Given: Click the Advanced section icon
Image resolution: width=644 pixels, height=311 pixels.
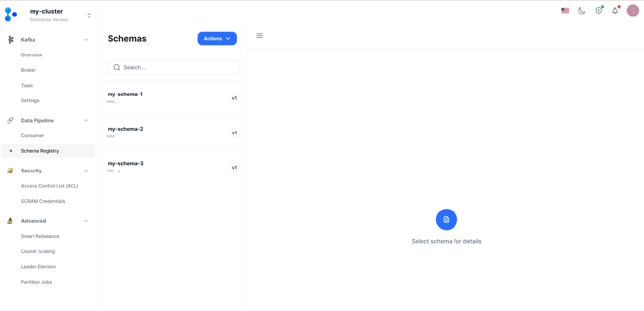Looking at the screenshot, I should [x=10, y=221].
